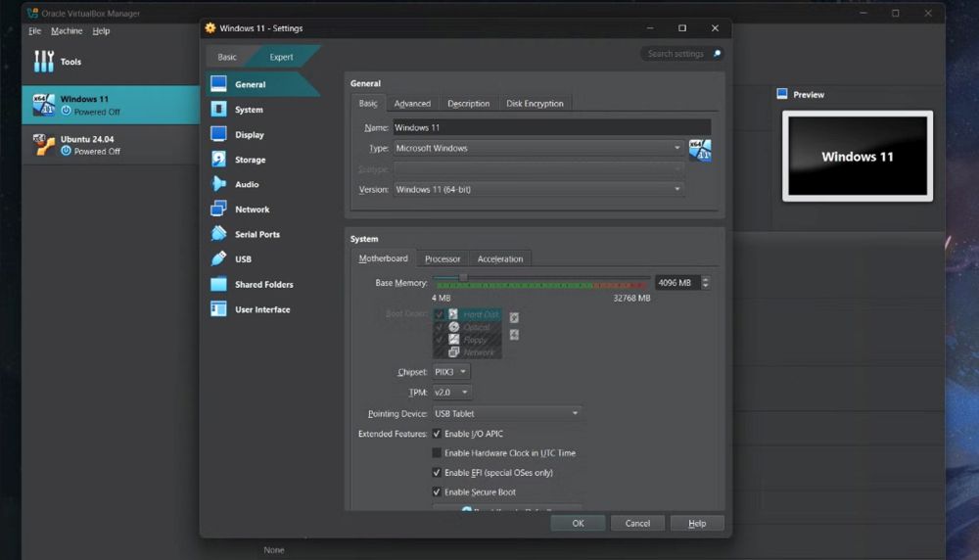Select the USB plug icon

pyautogui.click(x=218, y=259)
